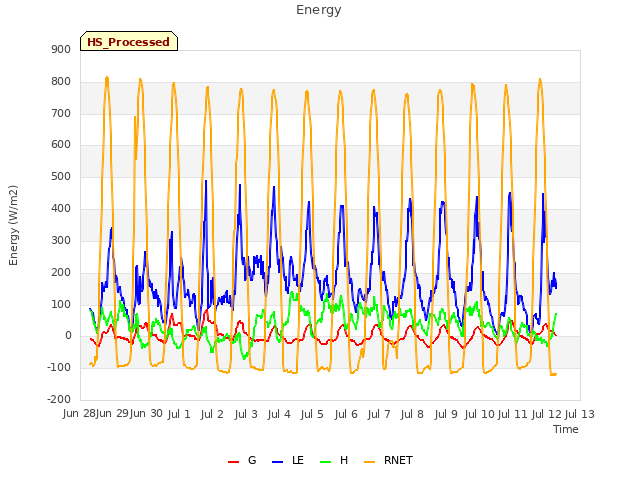Click the 900 y-axis tick label
The width and height of the screenshot is (640, 480).
61,50
